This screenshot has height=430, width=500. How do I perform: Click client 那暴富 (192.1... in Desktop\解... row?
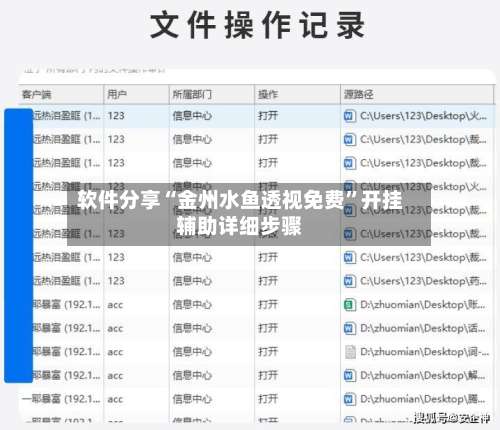[x=66, y=376]
